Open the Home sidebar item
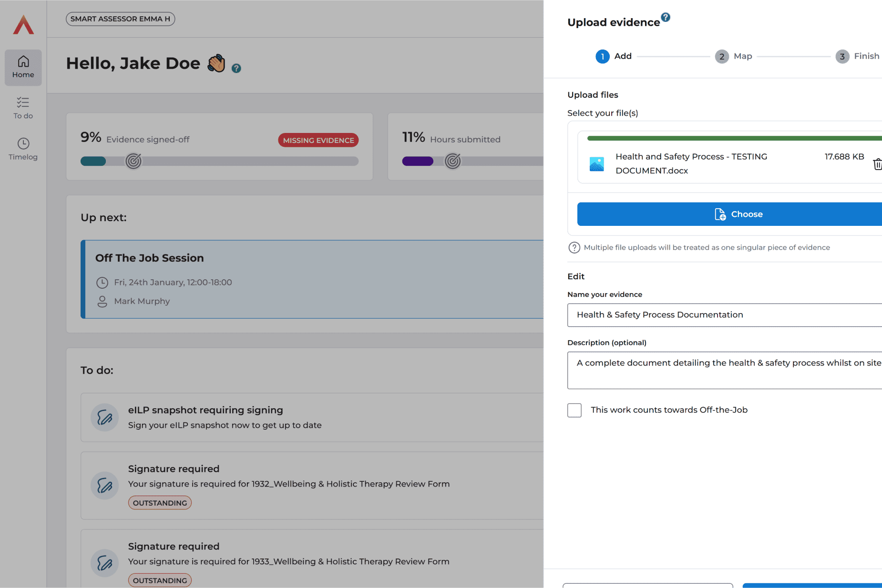The height and width of the screenshot is (588, 882). 23,67
